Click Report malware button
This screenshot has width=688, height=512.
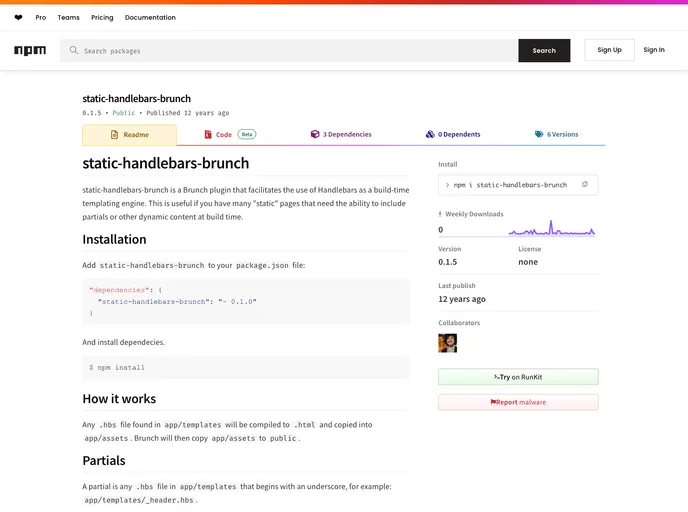[x=518, y=402]
